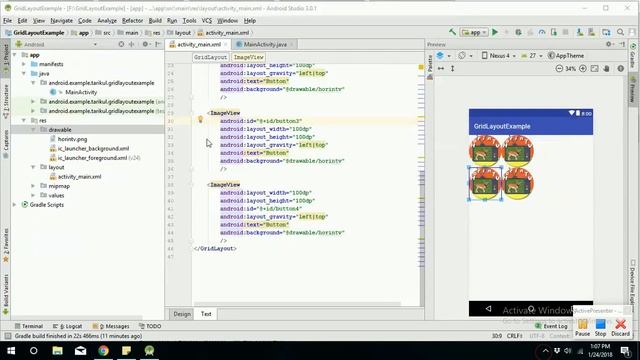The image size is (640, 360).
Task: Open the File menu
Action: pyautogui.click(x=7, y=20)
